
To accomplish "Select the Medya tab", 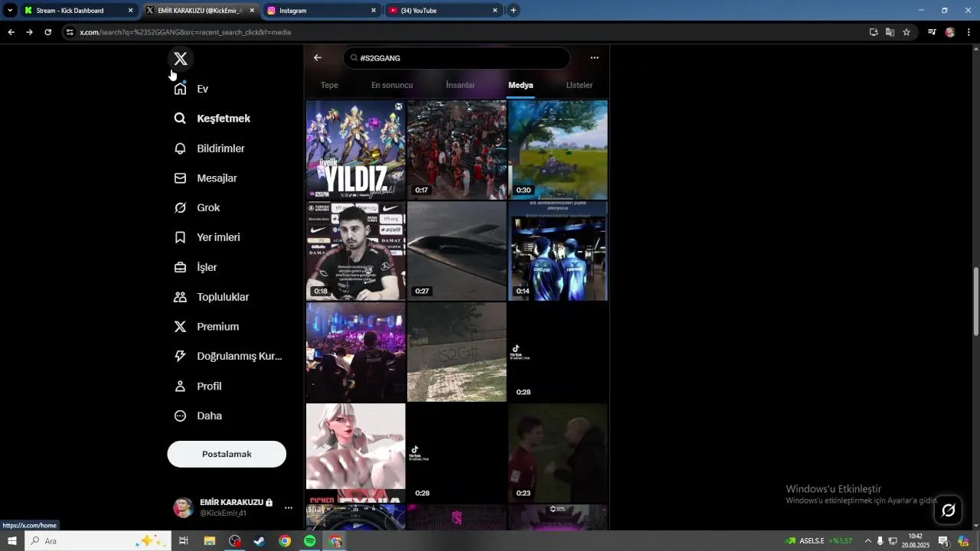I will [x=521, y=85].
